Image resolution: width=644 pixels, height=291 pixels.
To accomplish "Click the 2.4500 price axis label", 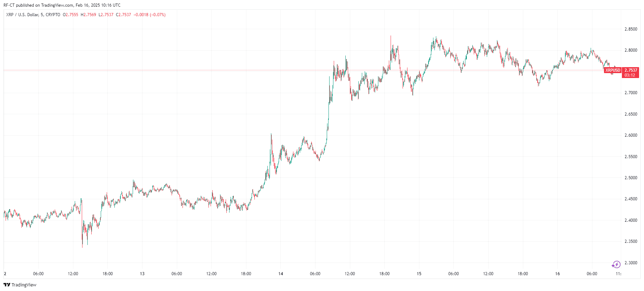I will point(631,199).
